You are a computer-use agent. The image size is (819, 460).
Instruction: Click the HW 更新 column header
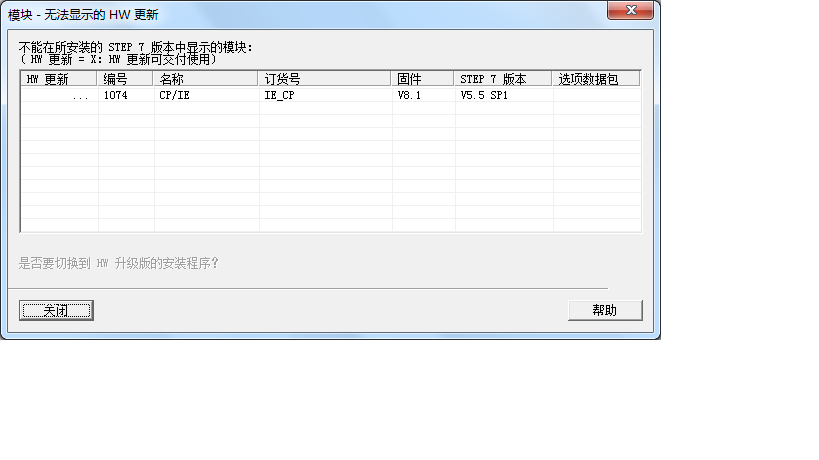tap(59, 79)
